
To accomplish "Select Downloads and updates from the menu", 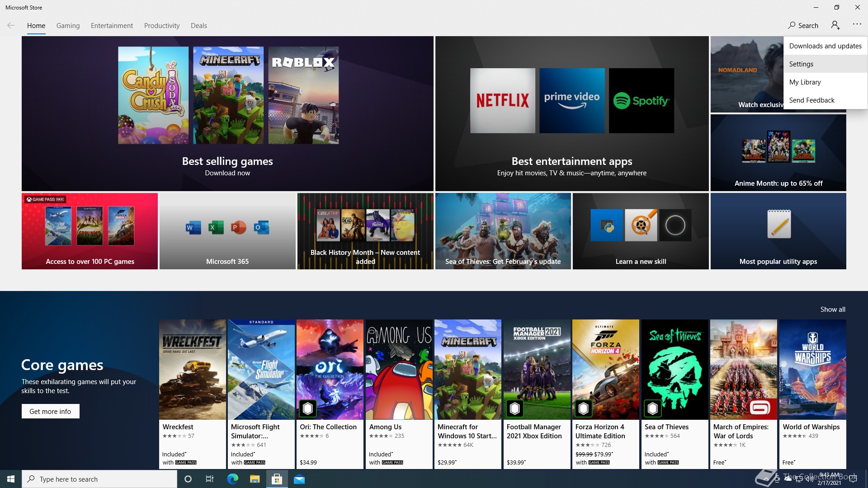I will [x=825, y=46].
